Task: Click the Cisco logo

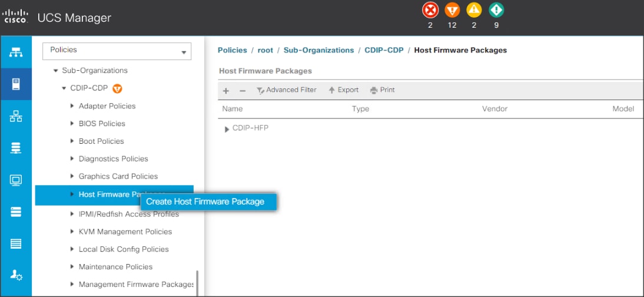Action: click(15, 17)
